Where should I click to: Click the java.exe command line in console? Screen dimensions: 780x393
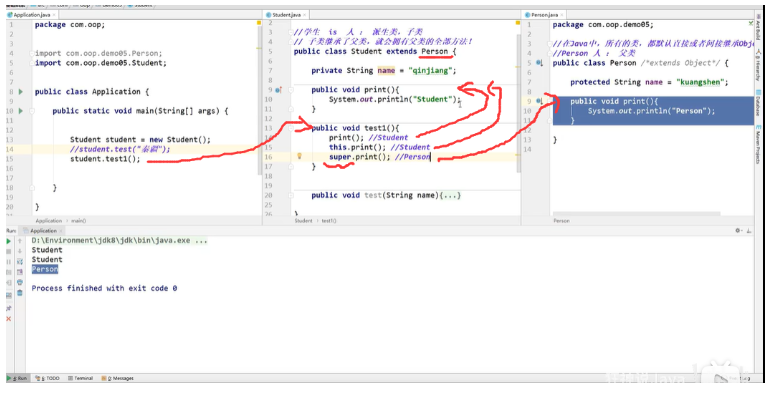point(119,241)
